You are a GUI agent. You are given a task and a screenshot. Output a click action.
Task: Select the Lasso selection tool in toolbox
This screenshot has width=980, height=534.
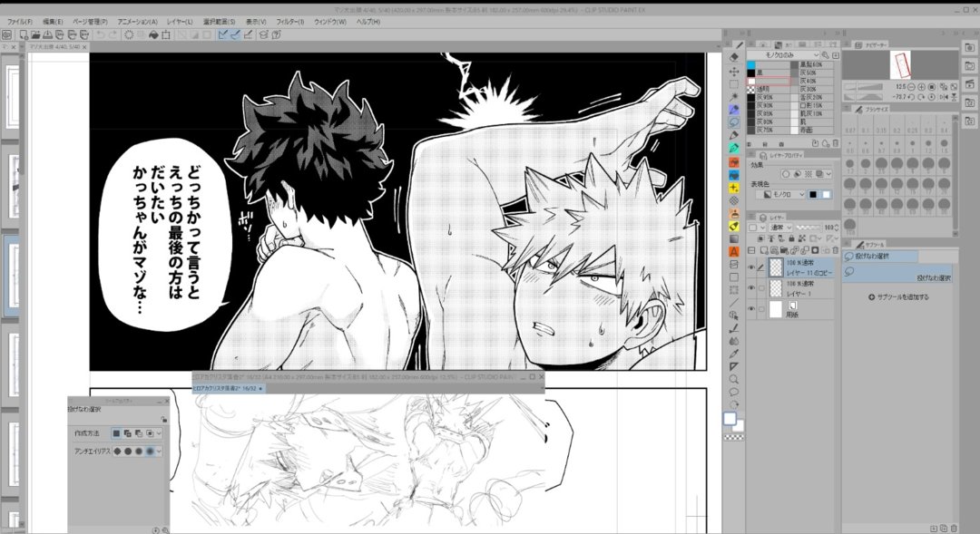point(734,122)
